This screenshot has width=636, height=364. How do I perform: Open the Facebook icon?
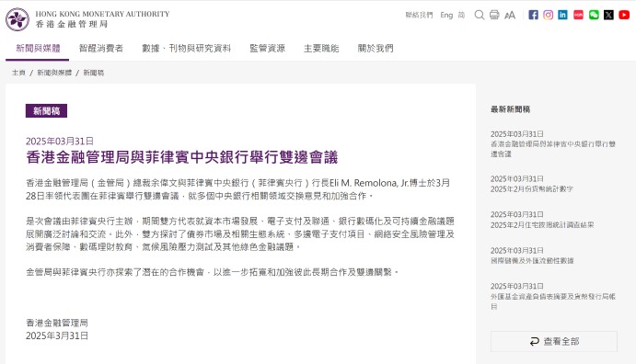[533, 15]
